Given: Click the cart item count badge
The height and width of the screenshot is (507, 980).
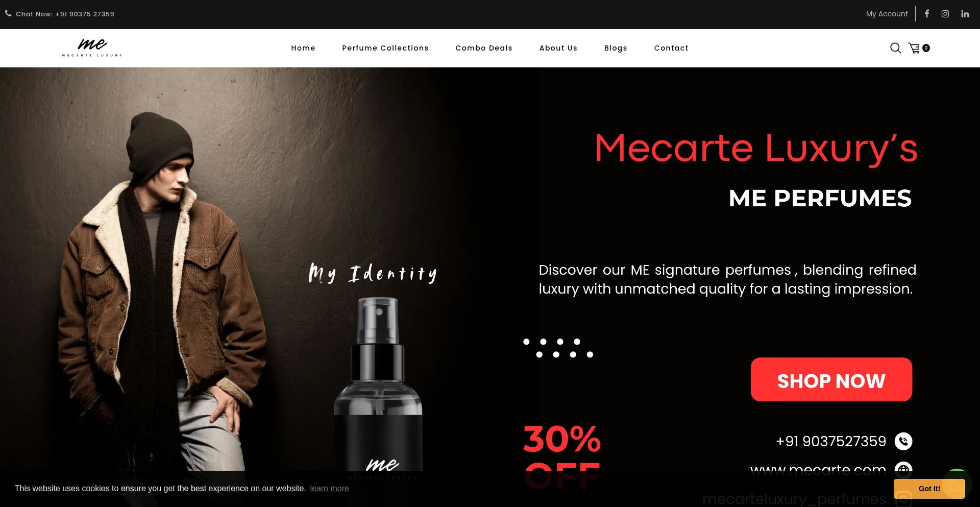Looking at the screenshot, I should pos(926,48).
